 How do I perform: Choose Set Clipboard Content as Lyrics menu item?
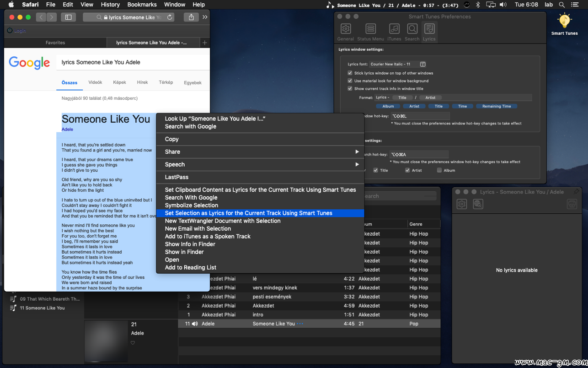click(x=260, y=189)
